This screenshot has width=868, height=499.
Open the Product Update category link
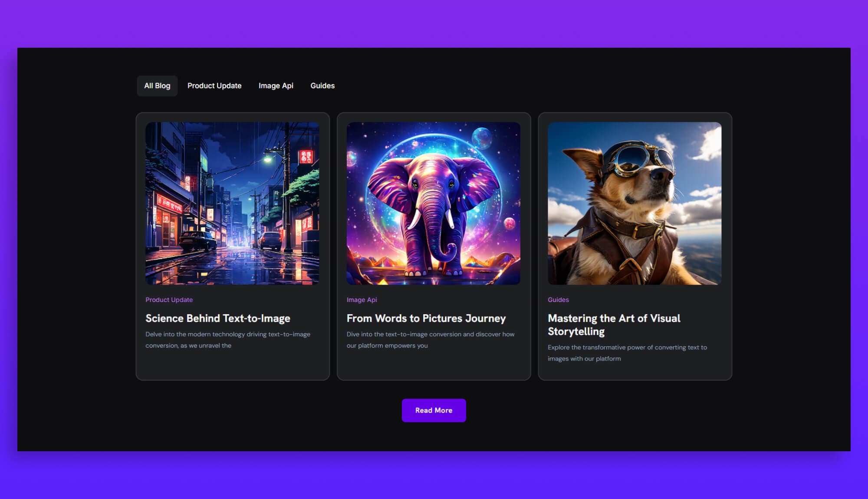click(169, 299)
